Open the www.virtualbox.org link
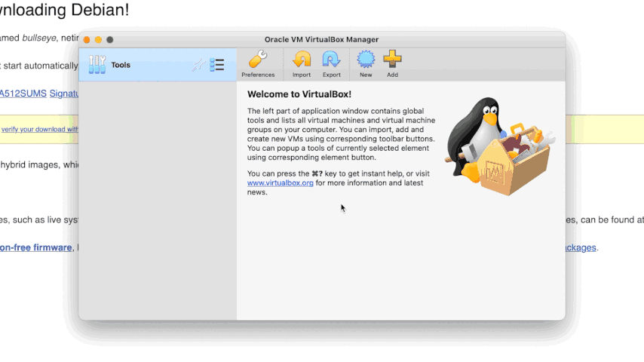The width and height of the screenshot is (644, 362). [280, 183]
